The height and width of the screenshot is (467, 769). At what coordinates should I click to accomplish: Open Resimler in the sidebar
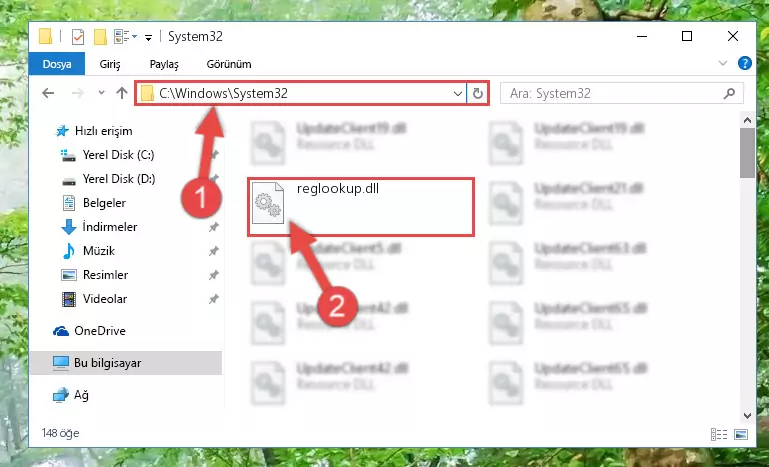(x=105, y=275)
